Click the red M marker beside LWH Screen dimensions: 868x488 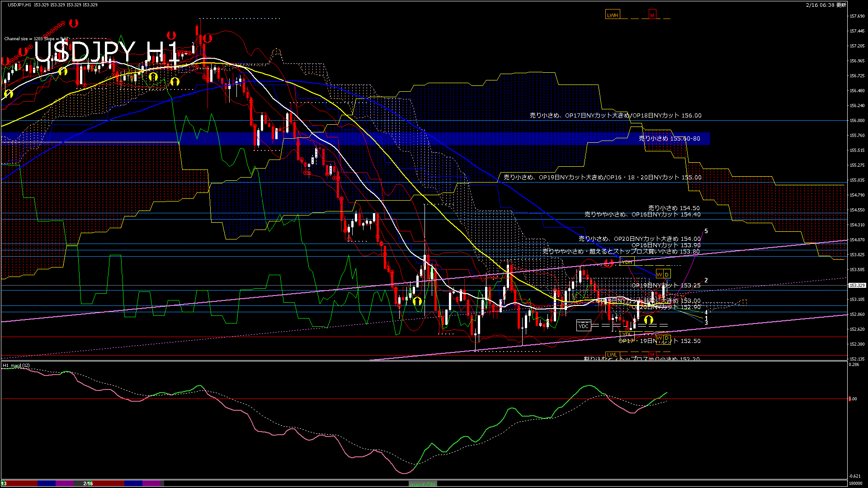click(x=652, y=15)
